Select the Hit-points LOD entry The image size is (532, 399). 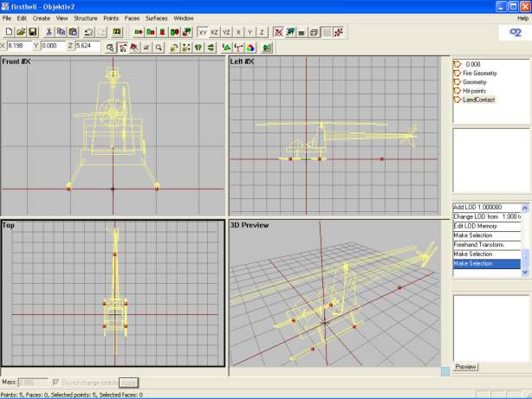point(475,91)
